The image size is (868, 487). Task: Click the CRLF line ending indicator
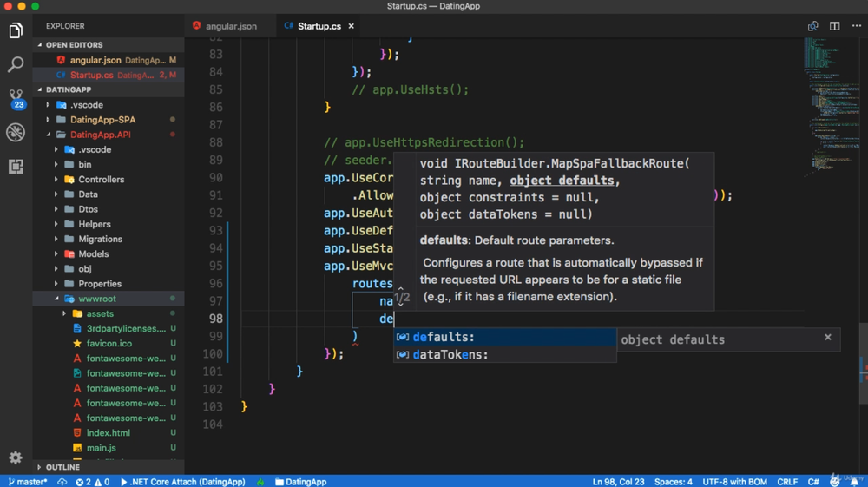[x=787, y=482]
